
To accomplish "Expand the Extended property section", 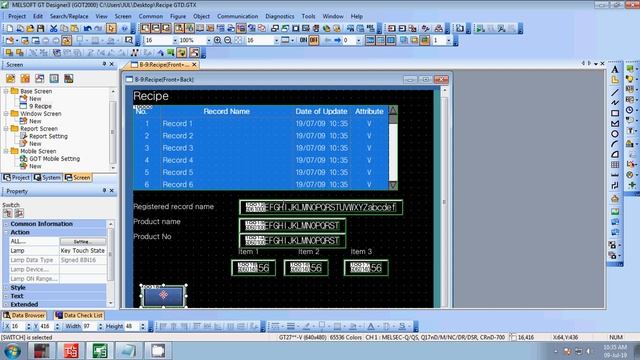I will (6, 304).
